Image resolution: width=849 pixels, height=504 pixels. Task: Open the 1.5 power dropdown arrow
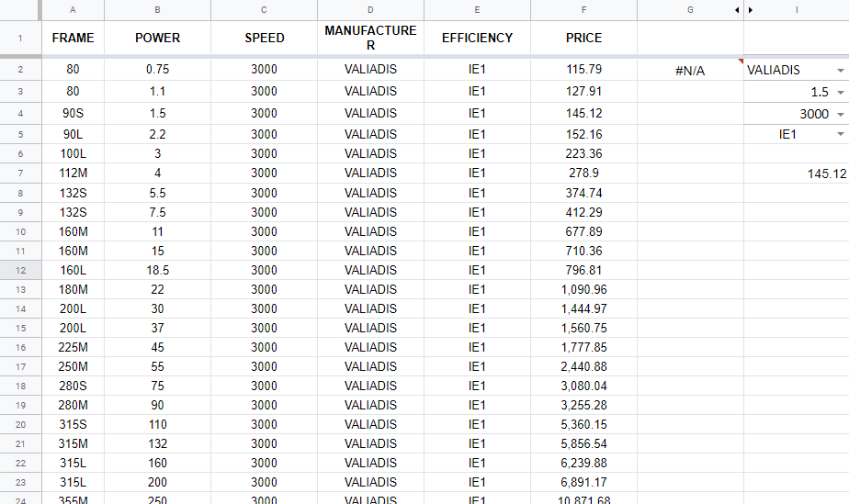[x=841, y=93]
